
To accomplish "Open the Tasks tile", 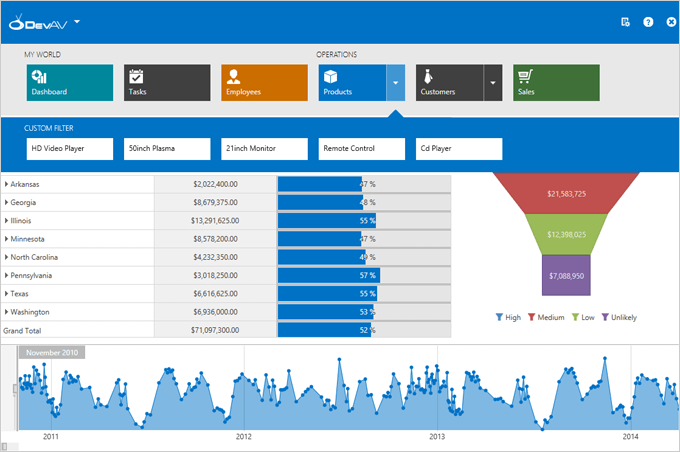I will (167, 82).
